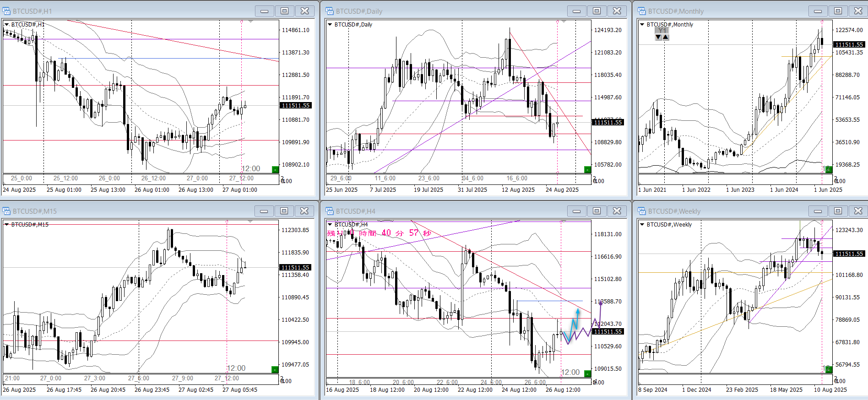Click the 111511.55 price label on H1 chart
The height and width of the screenshot is (400, 868).
(x=296, y=106)
